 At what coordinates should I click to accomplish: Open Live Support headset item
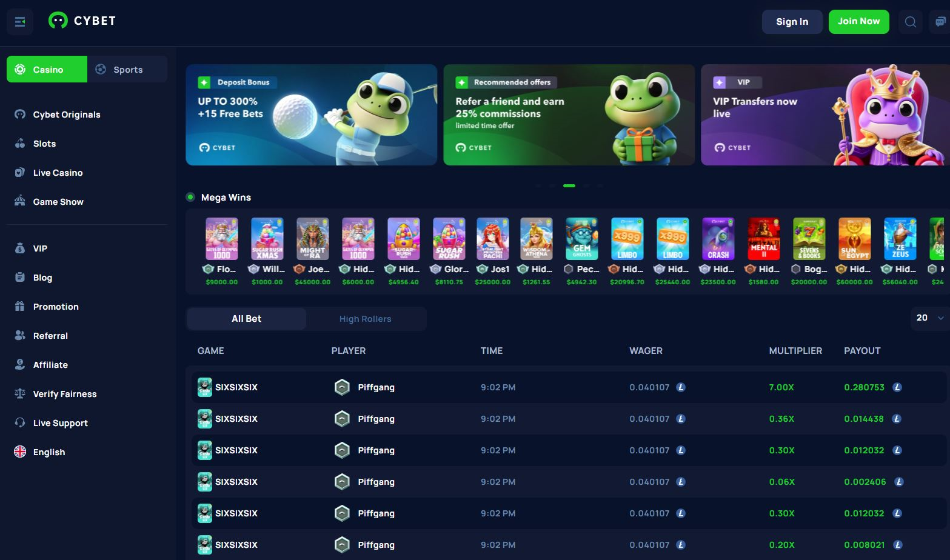pos(60,423)
